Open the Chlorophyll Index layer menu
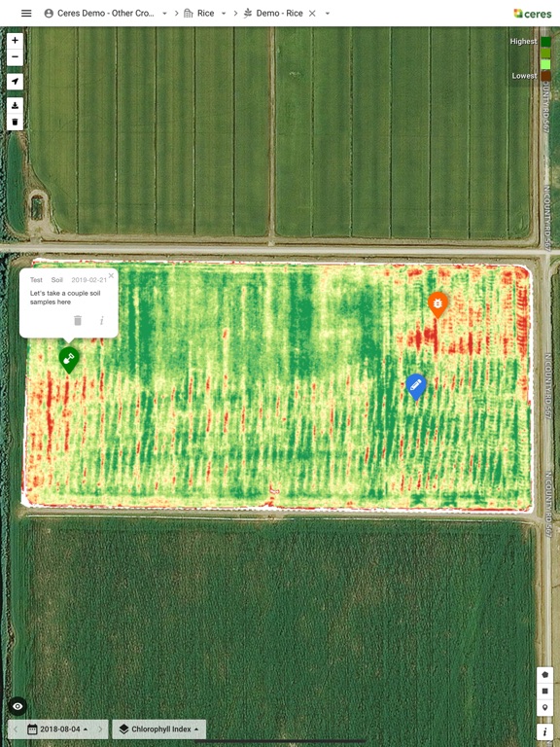Image resolution: width=560 pixels, height=747 pixels. click(x=159, y=729)
